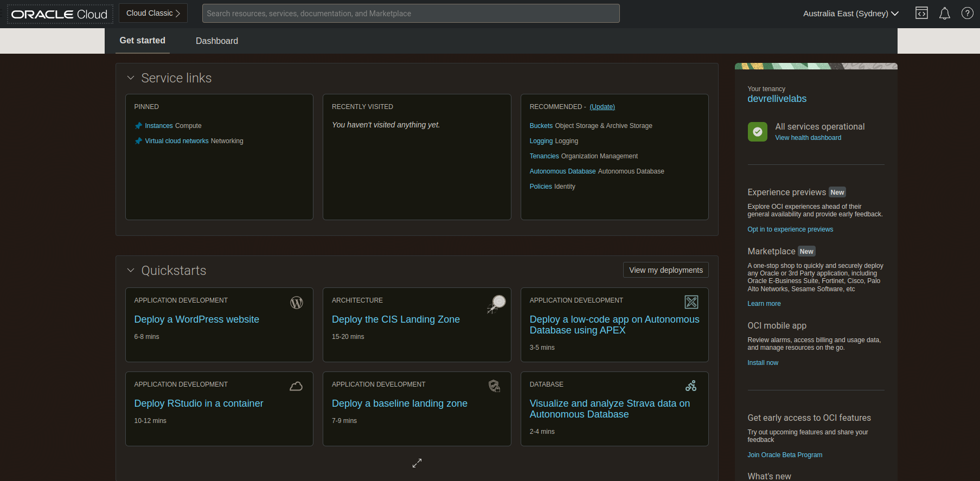Screen dimensions: 980x481
Task: Click the expand arrows icon below Quickstarts
Action: click(x=417, y=463)
